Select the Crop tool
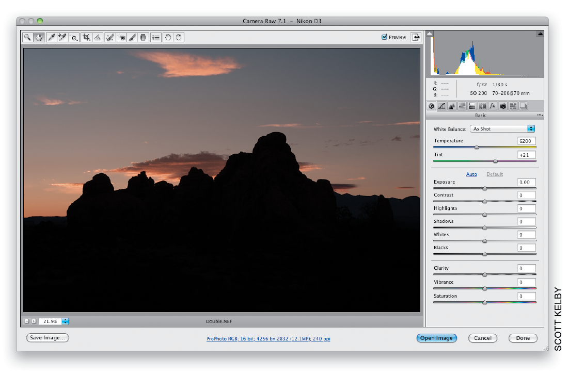The image size is (568, 392). click(86, 37)
